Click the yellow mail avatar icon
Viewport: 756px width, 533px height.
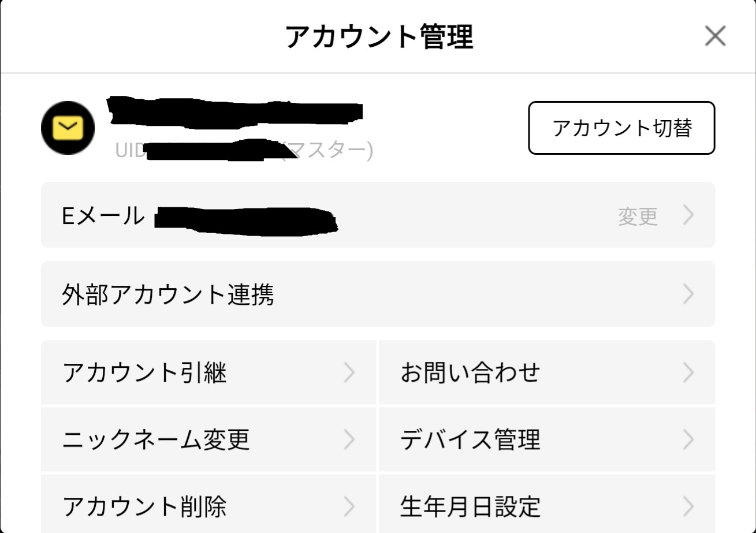point(68,128)
